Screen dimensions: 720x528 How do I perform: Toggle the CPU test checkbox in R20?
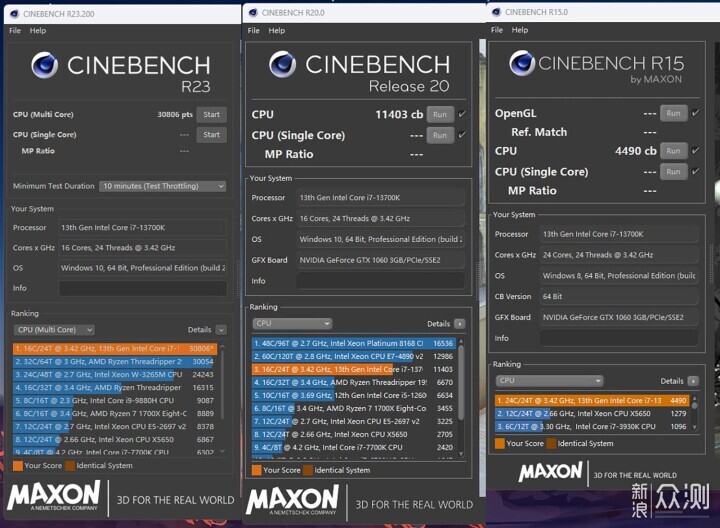click(x=462, y=115)
